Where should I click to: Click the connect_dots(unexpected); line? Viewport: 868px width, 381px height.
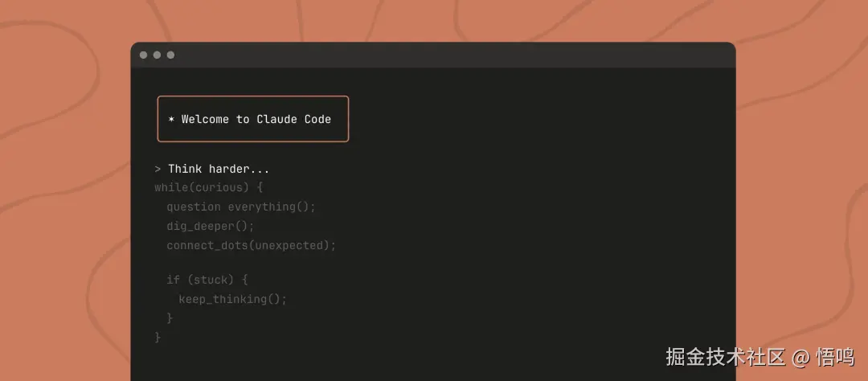click(251, 245)
